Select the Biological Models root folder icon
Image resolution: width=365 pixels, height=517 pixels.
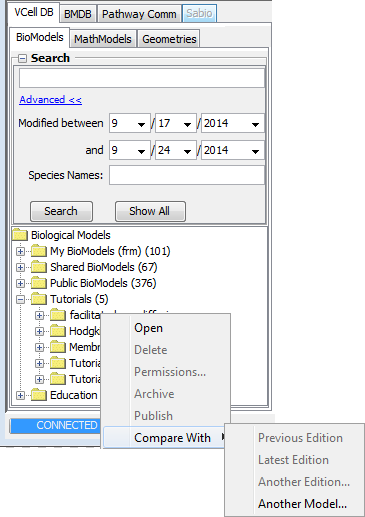click(x=20, y=235)
